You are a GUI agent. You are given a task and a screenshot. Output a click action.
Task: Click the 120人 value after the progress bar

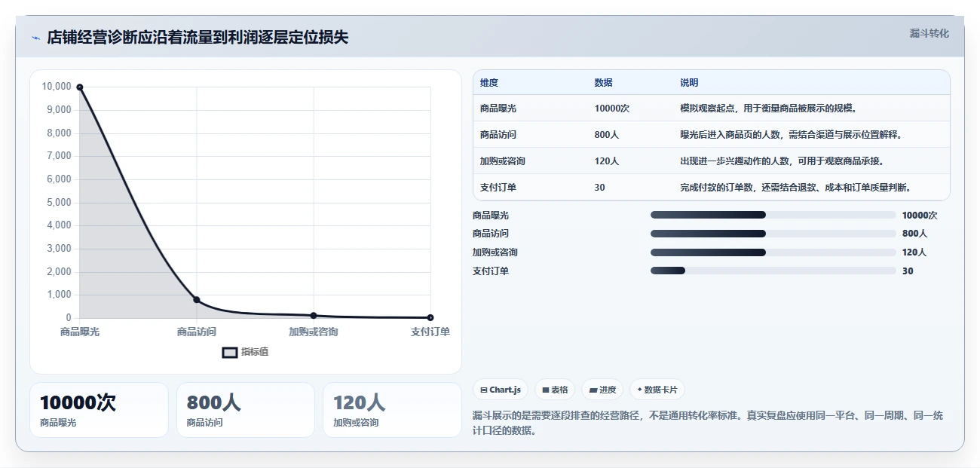click(x=914, y=252)
